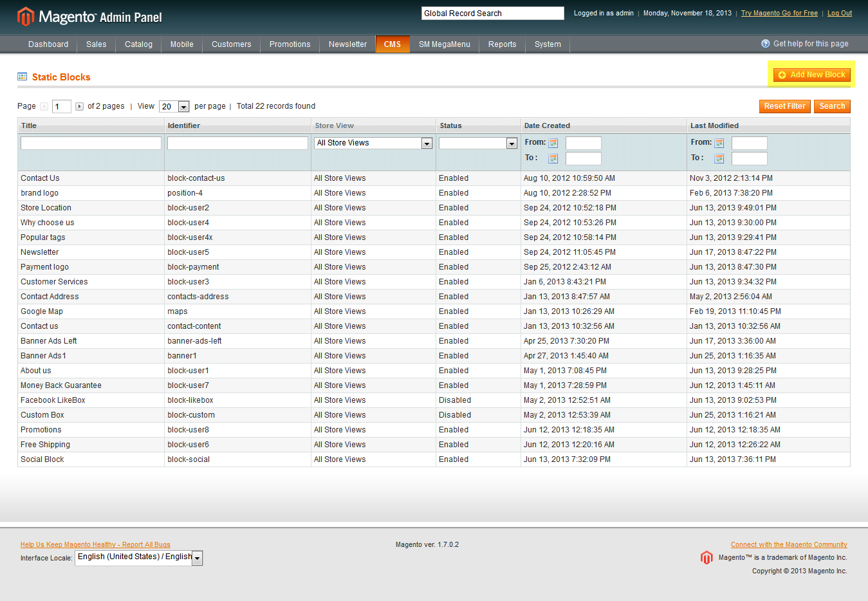The image size is (868, 601).
Task: Open the Social Block row
Action: pos(434,459)
